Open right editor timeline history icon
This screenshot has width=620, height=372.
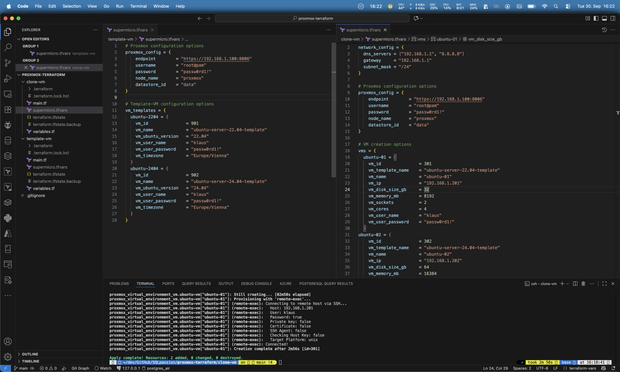pos(604,30)
